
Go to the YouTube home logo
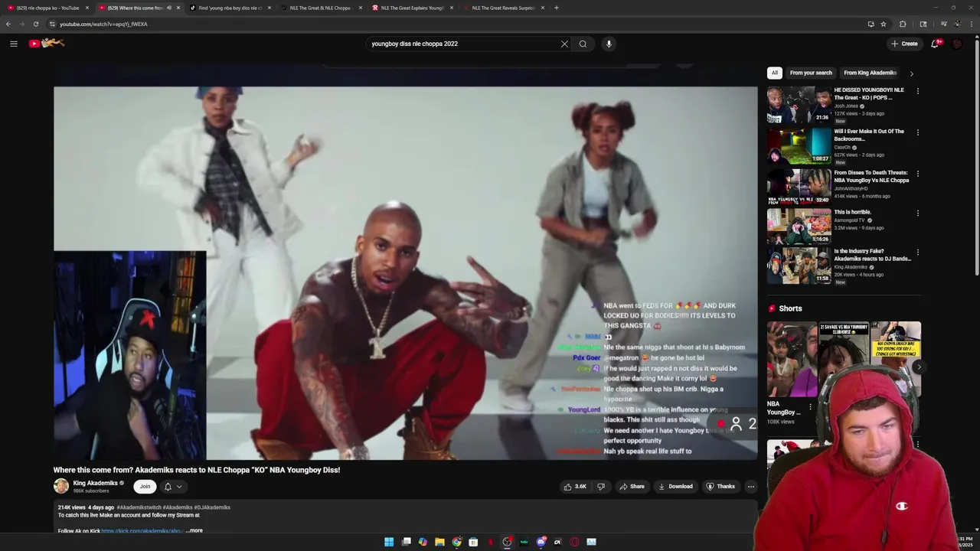coord(47,44)
